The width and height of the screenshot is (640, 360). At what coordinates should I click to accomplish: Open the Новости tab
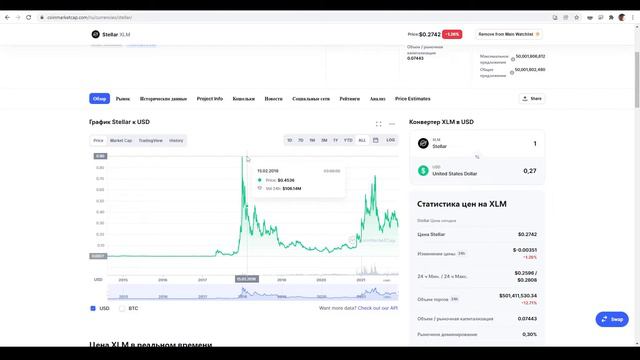tap(273, 99)
